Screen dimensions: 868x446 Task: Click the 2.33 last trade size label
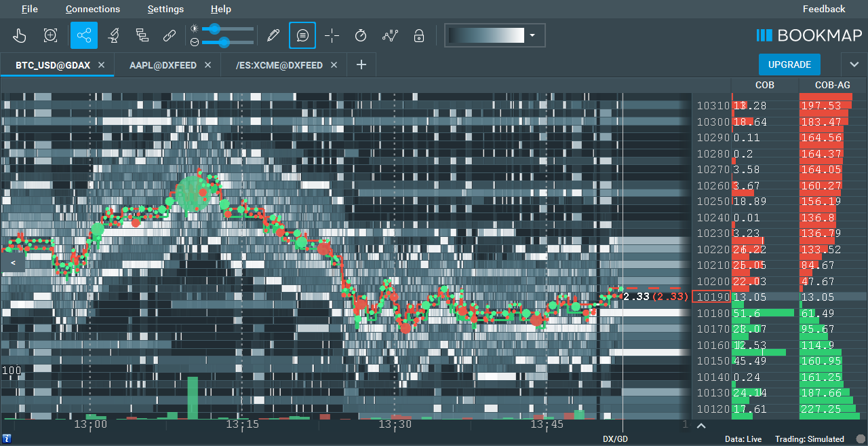pyautogui.click(x=637, y=297)
